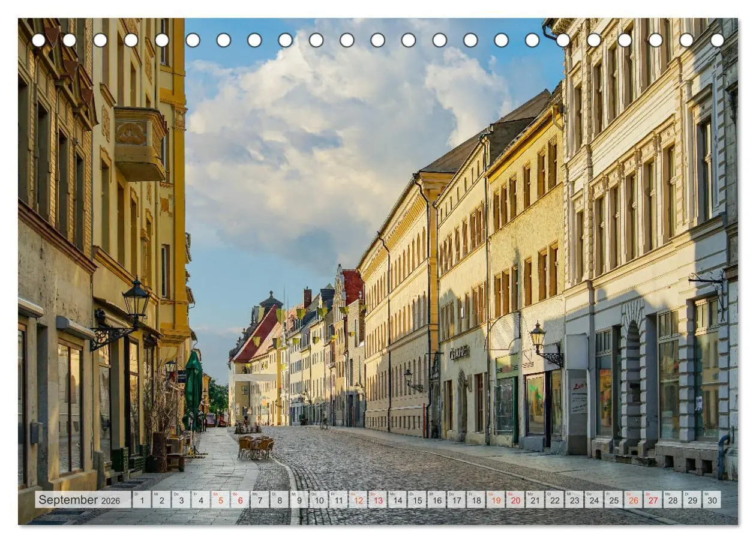756x543 pixels.
Task: Select day 24 in the calendar strip
Action: tap(593, 500)
